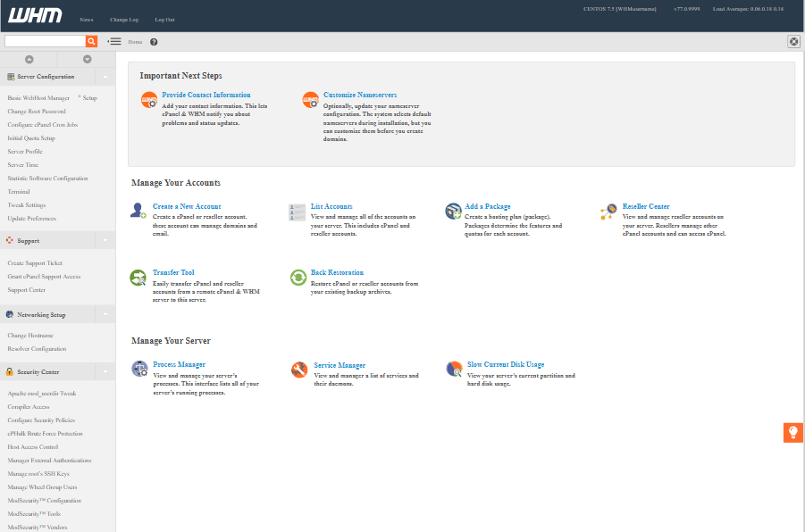Click the Transfer Tool icon
The image size is (805, 532).
(138, 278)
